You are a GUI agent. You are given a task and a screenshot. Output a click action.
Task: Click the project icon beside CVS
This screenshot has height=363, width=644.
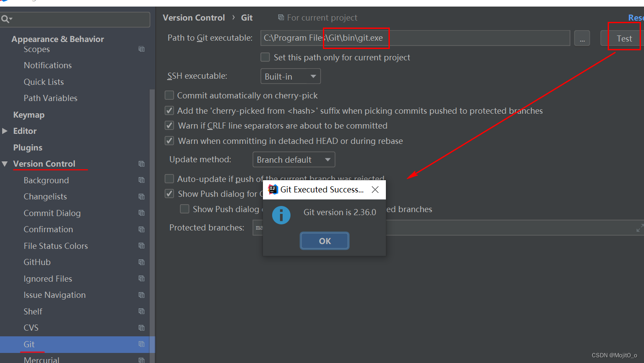pos(141,328)
